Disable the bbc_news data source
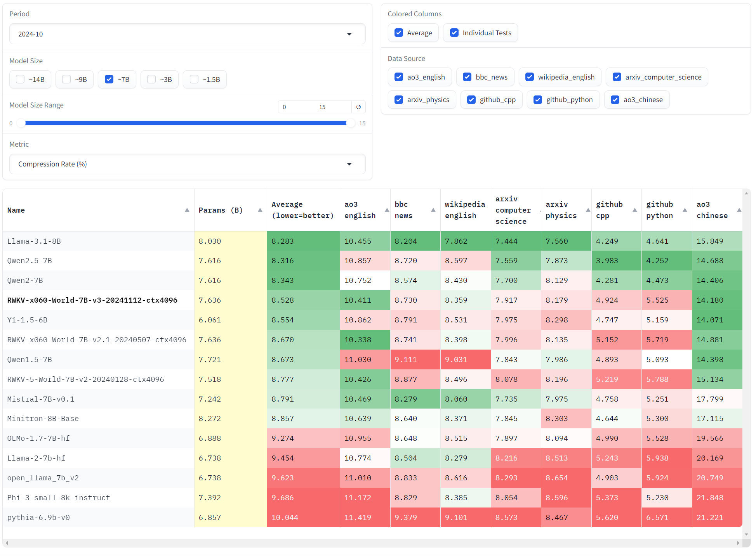Viewport: 756px width, 556px height. (x=467, y=77)
